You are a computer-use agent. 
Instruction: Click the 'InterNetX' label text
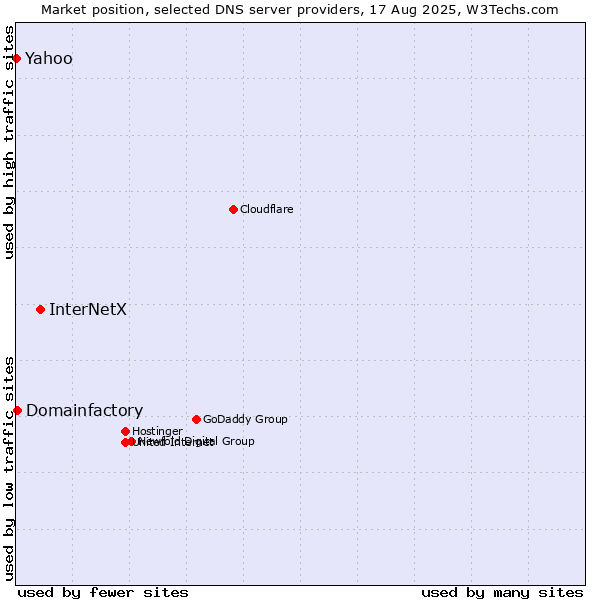point(88,310)
